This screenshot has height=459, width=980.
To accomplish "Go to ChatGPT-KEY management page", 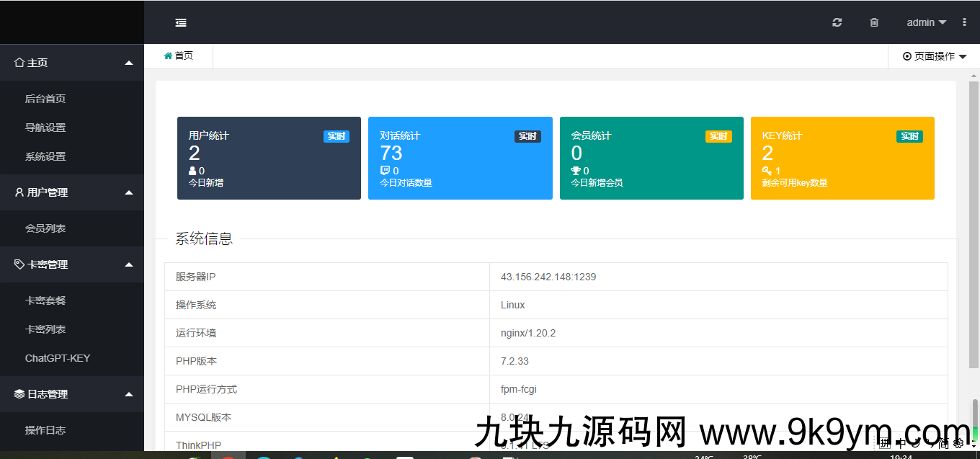I will click(x=58, y=358).
